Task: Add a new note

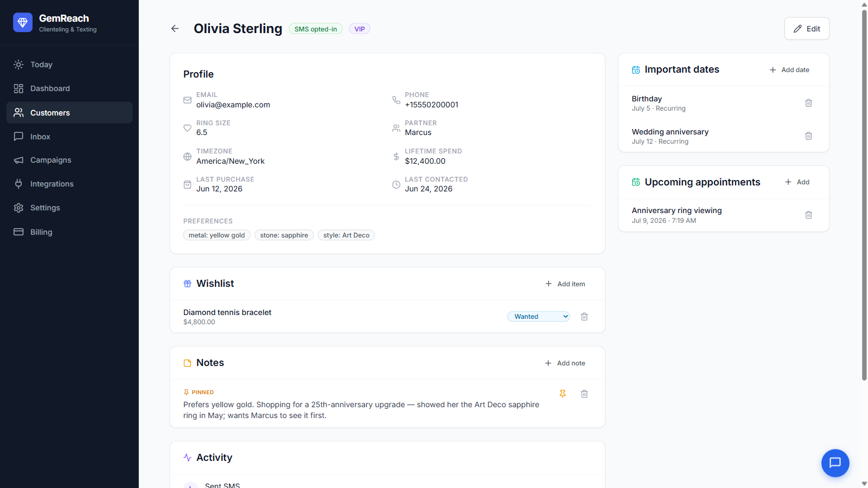Action: [565, 363]
